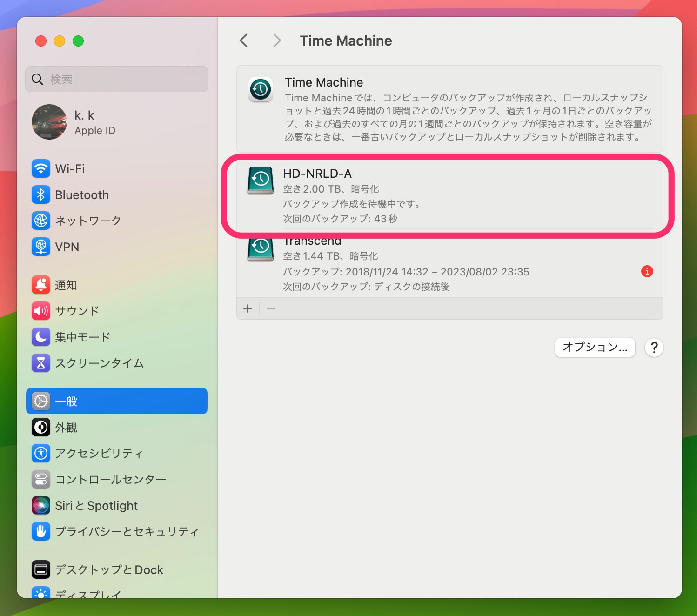This screenshot has height=616, width=697.
Task: Click the Transcend backup date range text
Action: 406,272
